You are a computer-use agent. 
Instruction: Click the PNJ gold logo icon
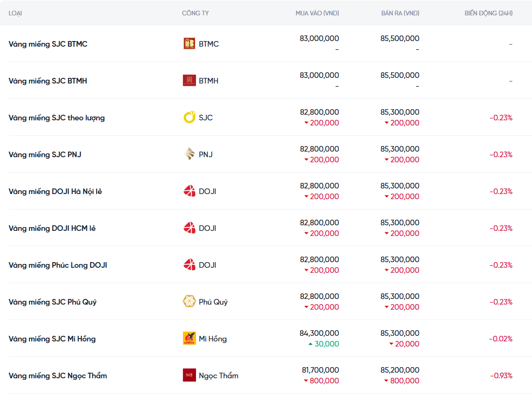click(189, 154)
